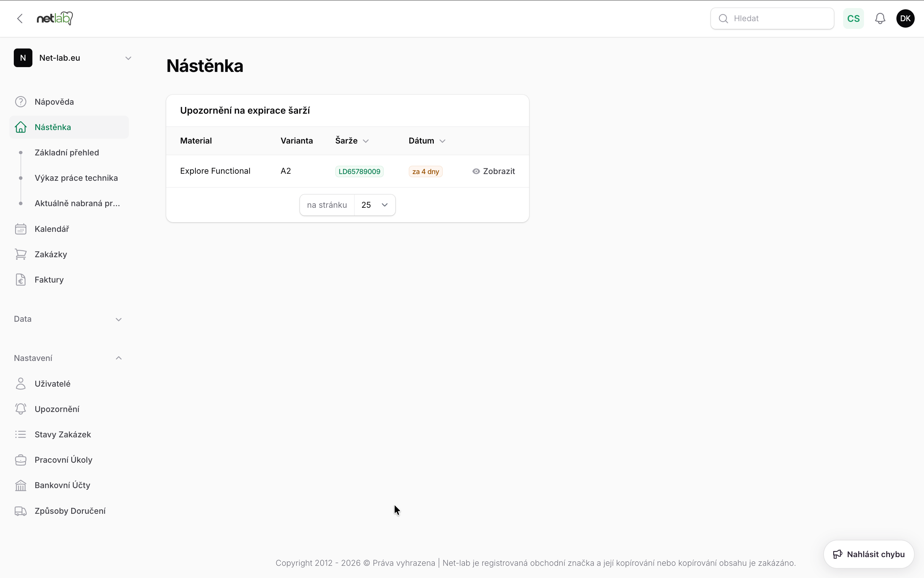
Task: Click the Upozornění na expirace šarží heading
Action: [x=245, y=110]
